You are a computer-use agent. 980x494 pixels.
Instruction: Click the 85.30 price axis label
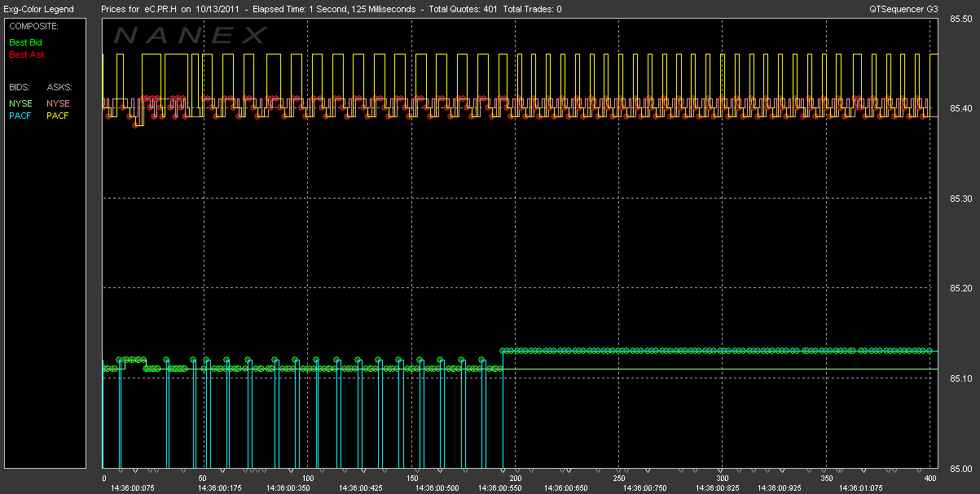coord(960,199)
